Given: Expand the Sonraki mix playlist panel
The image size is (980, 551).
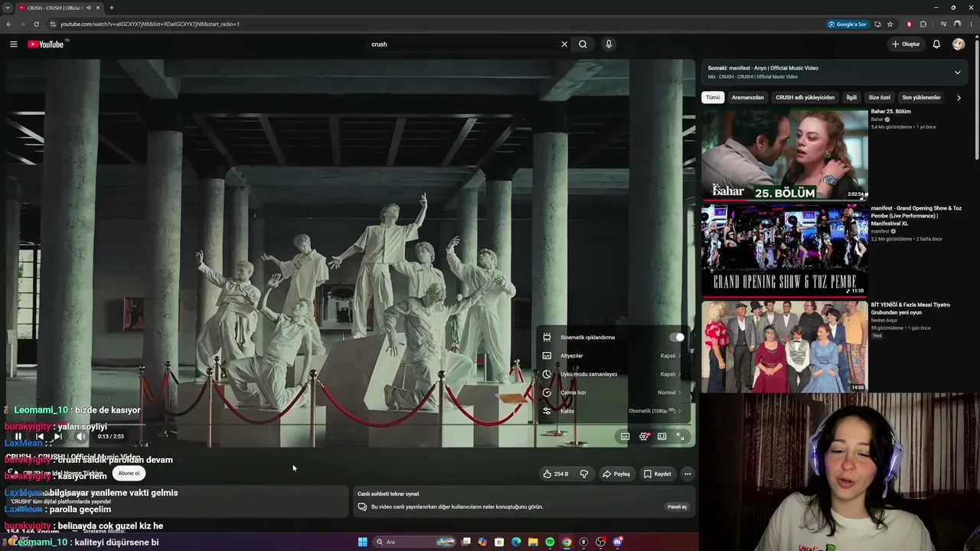Looking at the screenshot, I should (957, 73).
